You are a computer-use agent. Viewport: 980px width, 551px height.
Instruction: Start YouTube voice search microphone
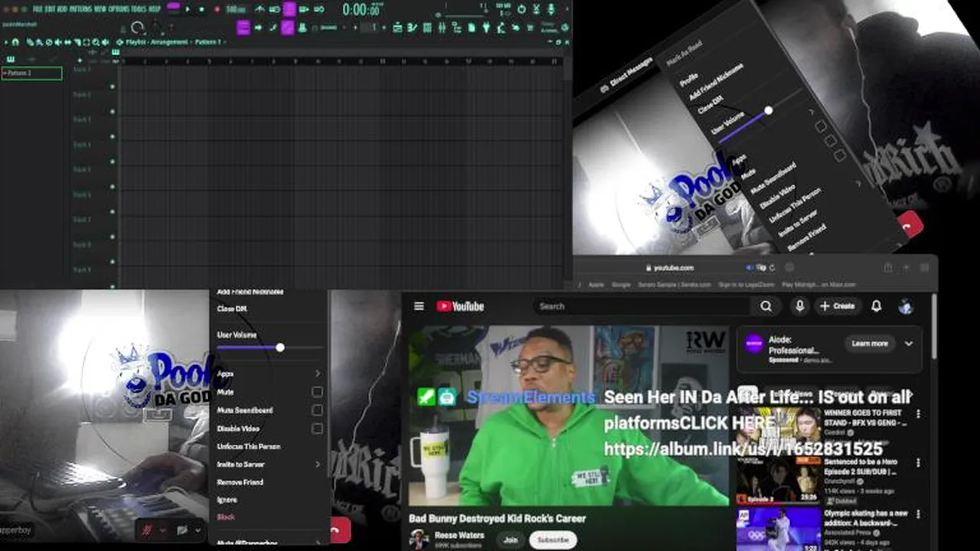tap(799, 306)
